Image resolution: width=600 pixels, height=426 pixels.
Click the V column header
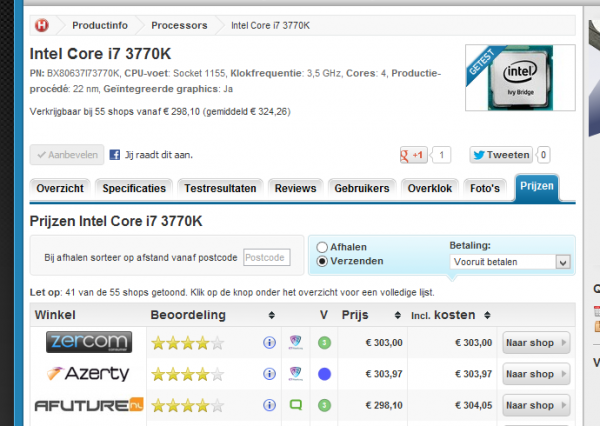pos(324,315)
